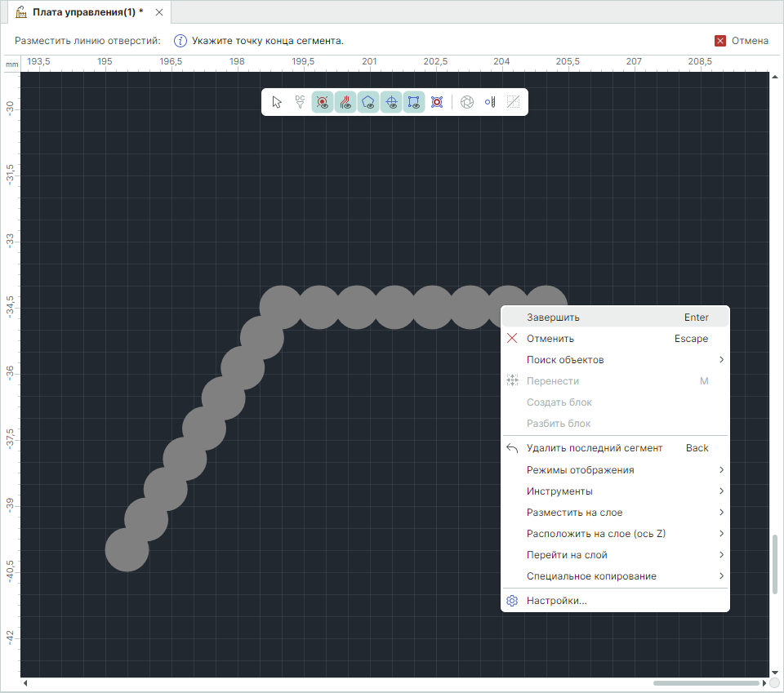Click vertical scrollbar down arrow
This screenshot has height=693, width=784.
click(775, 673)
